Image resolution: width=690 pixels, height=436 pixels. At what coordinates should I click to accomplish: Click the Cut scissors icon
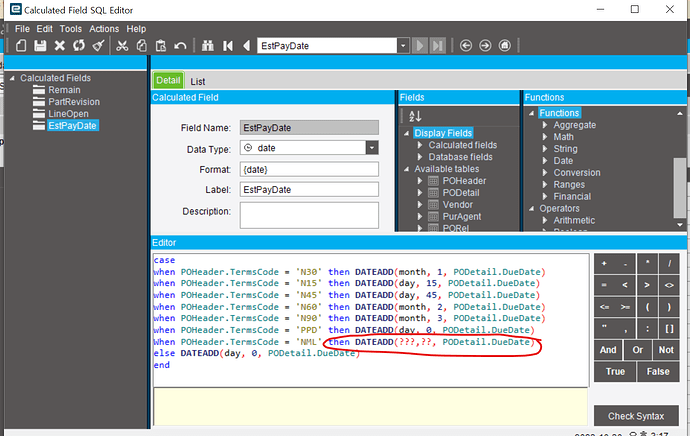coord(122,46)
